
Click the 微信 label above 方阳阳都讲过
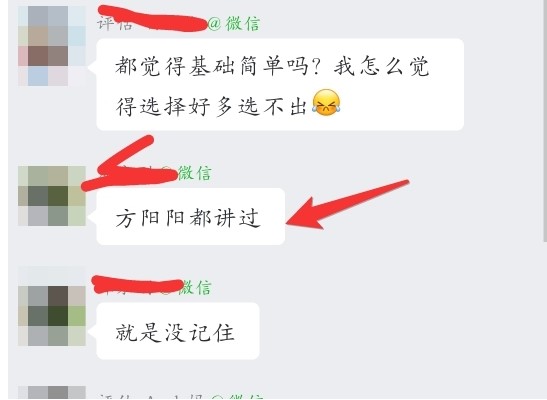pyautogui.click(x=195, y=173)
